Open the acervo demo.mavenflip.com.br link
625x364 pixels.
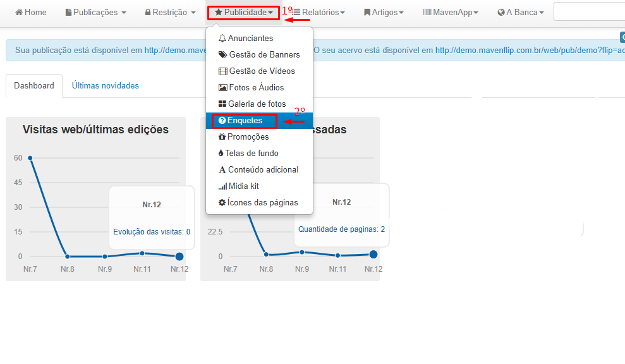[530, 50]
